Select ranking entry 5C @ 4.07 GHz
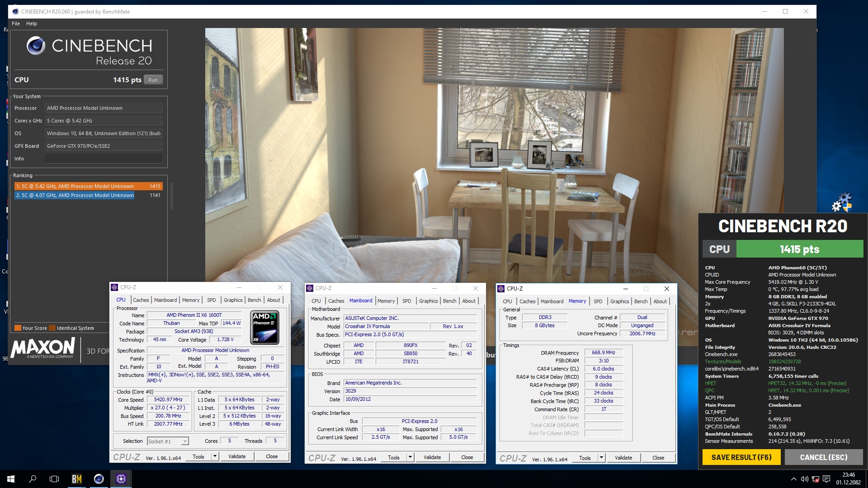The image size is (868, 488). tap(88, 195)
